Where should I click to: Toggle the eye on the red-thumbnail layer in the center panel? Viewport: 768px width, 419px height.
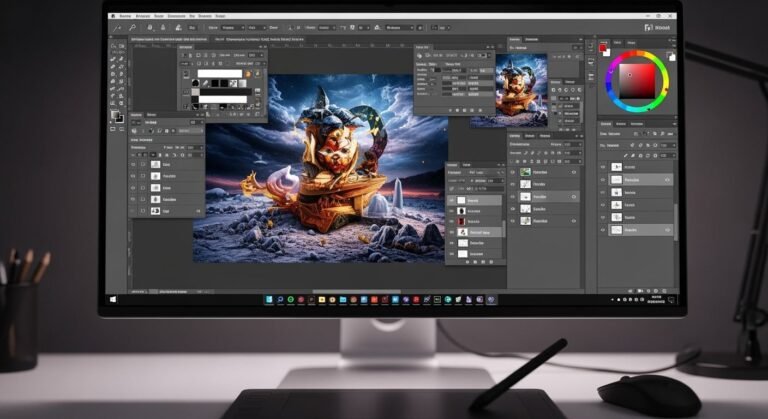[452, 222]
